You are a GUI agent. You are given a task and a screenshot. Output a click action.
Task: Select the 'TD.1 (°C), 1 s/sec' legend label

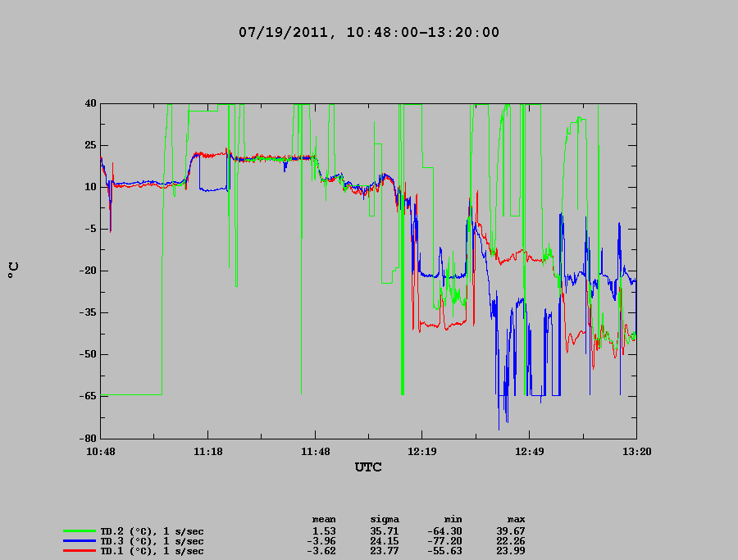[152, 551]
